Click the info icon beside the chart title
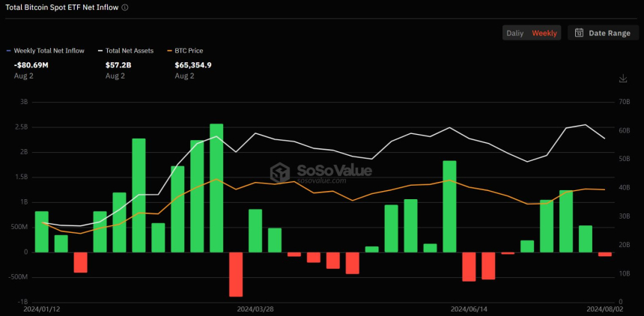 coord(125,7)
